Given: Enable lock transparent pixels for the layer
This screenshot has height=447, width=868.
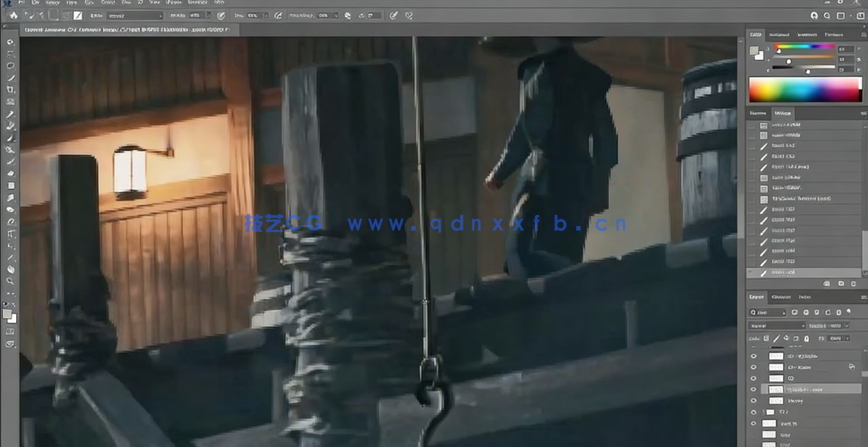Looking at the screenshot, I should coord(766,338).
